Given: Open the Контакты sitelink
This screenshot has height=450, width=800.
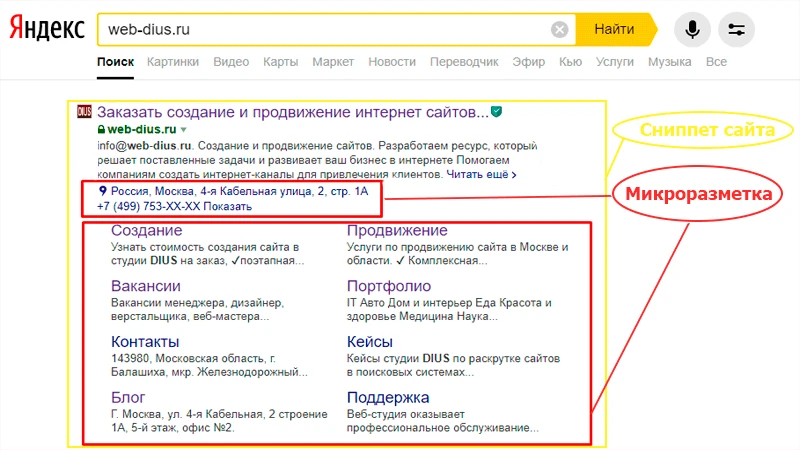Looking at the screenshot, I should pyautogui.click(x=145, y=342).
